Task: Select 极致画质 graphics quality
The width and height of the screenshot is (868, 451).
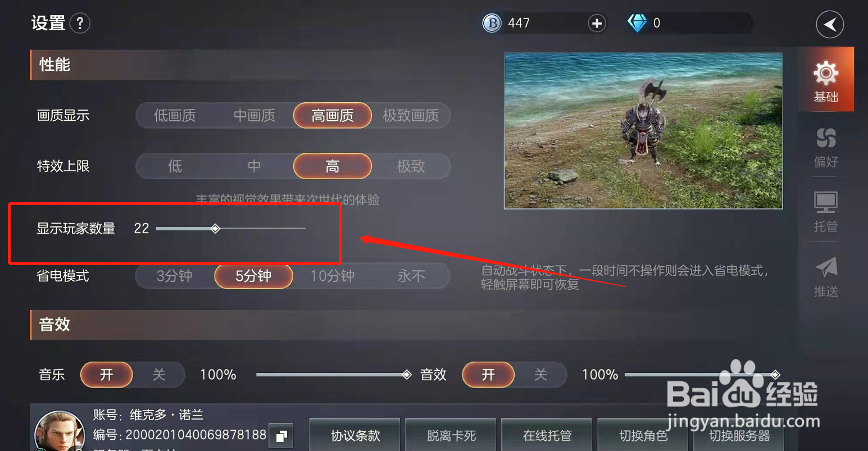Action: [x=411, y=116]
